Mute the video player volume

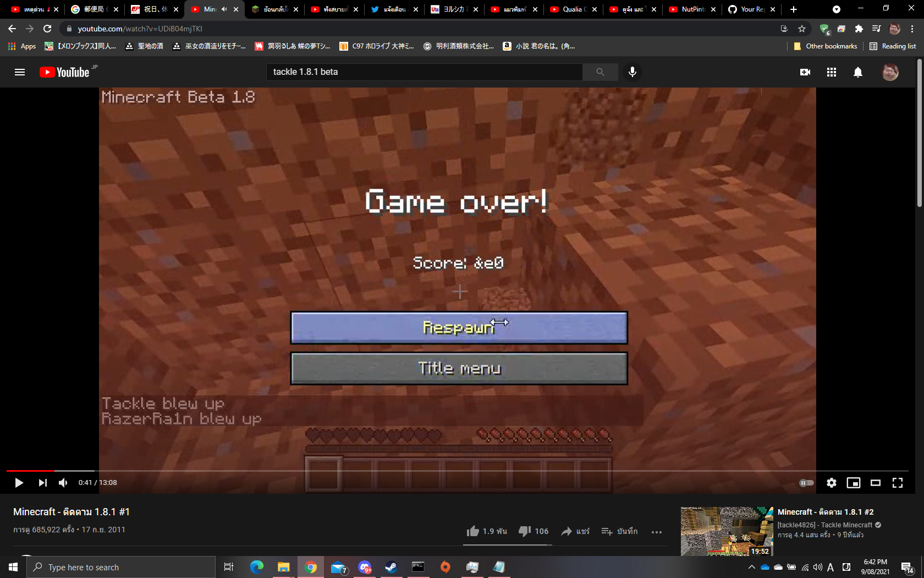tap(63, 483)
